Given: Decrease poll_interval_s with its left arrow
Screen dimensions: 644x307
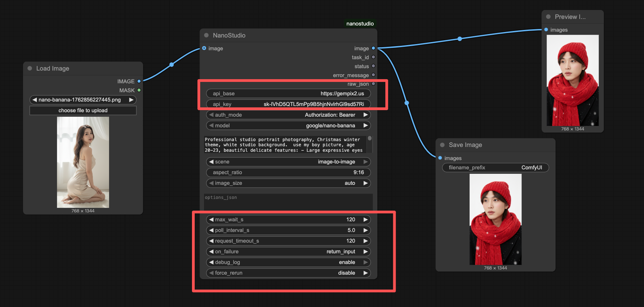Looking at the screenshot, I should click(x=211, y=230).
